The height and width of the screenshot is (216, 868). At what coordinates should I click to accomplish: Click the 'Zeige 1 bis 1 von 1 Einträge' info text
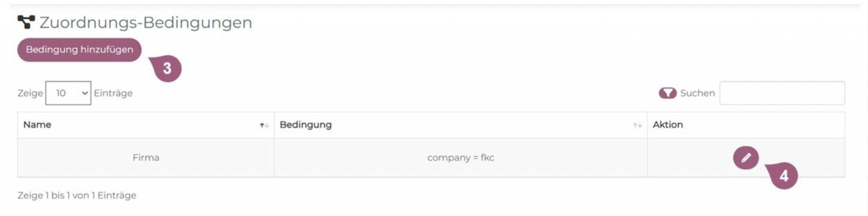77,195
